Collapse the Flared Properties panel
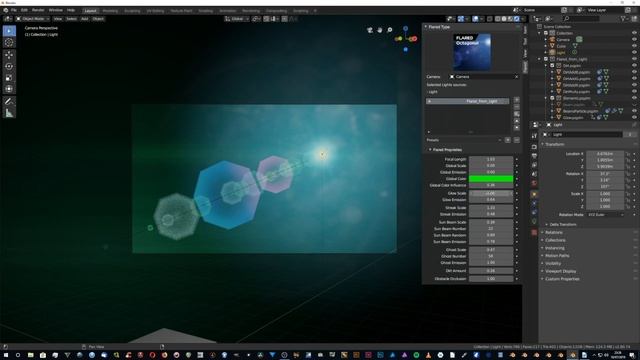Image resolution: width=640 pixels, height=360 pixels. point(430,150)
